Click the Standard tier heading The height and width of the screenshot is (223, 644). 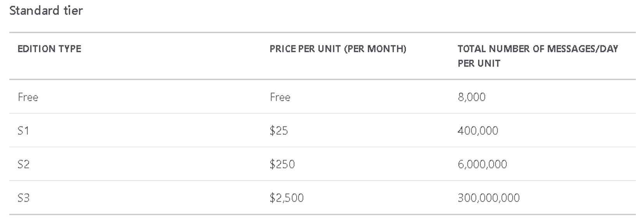(46, 10)
